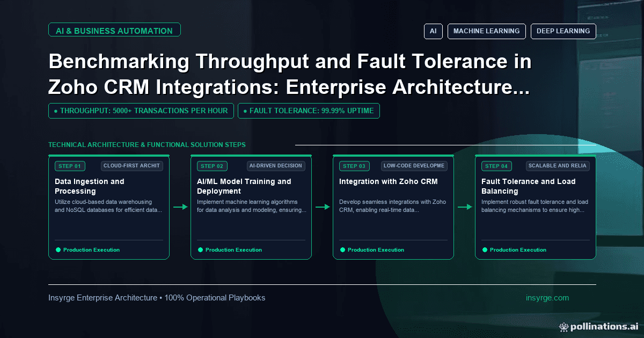644x338 pixels.
Task: Click green status dot in AI/ML Model card
Action: (x=201, y=250)
